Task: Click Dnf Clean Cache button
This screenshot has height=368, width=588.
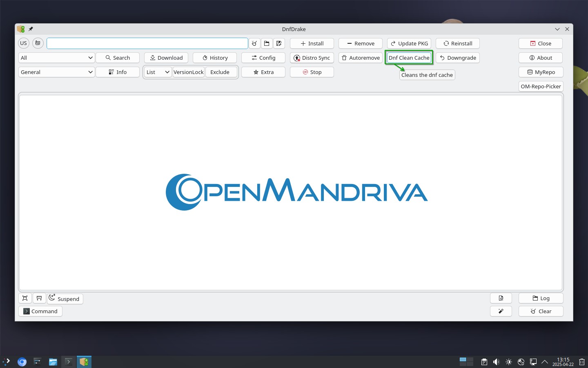Action: (x=409, y=58)
